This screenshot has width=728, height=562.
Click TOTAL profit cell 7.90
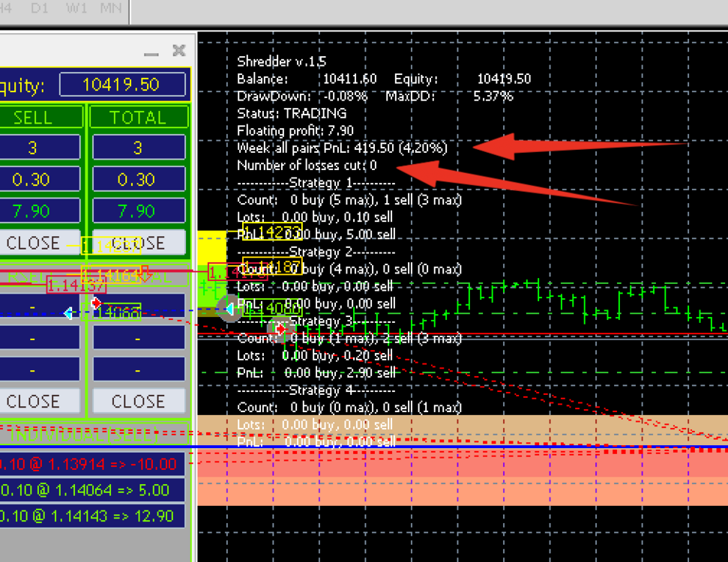coord(139,211)
